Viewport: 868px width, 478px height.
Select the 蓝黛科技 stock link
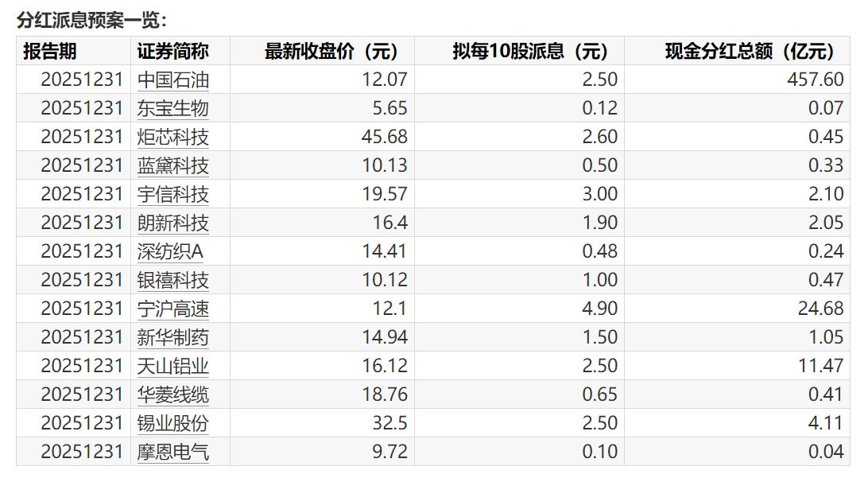(x=172, y=165)
